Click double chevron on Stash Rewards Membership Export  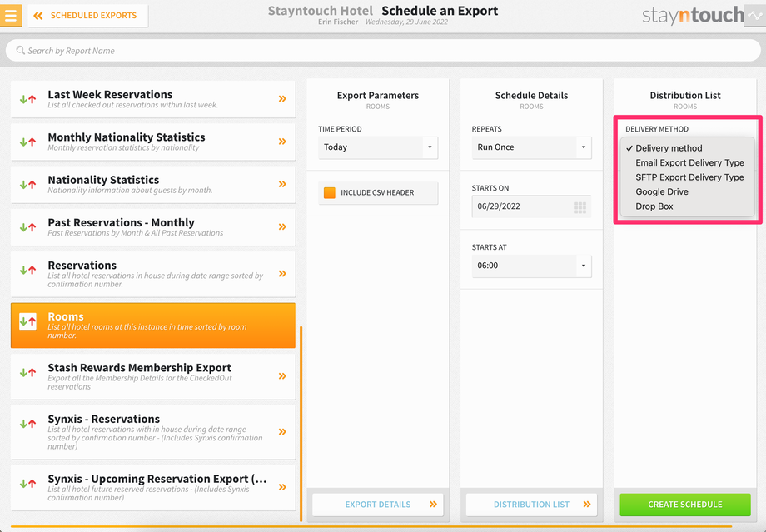282,376
